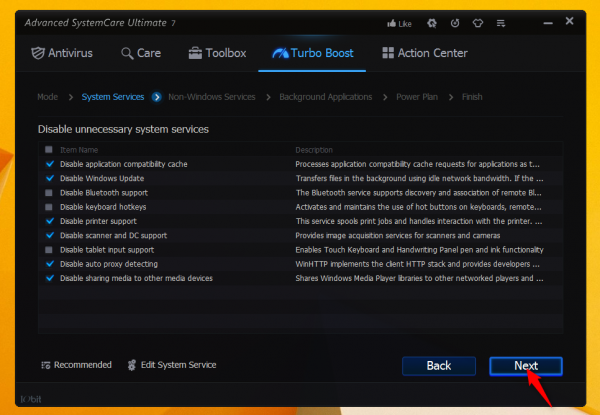Viewport: 600px width, 415px height.
Task: Click the Edit System Service gear icon
Action: click(x=132, y=365)
